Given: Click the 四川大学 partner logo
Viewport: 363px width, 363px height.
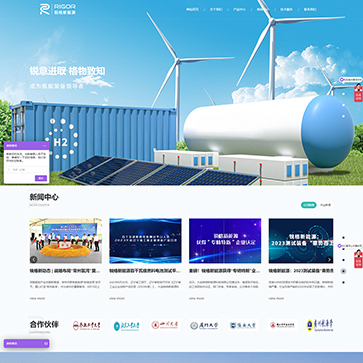Looking at the screenshot, I should [x=165, y=325].
